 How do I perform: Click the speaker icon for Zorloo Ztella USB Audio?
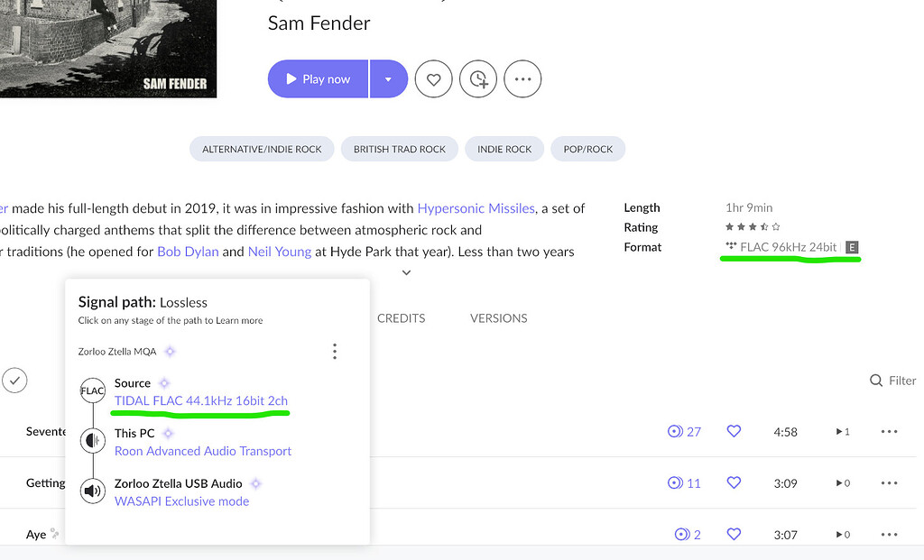[93, 491]
